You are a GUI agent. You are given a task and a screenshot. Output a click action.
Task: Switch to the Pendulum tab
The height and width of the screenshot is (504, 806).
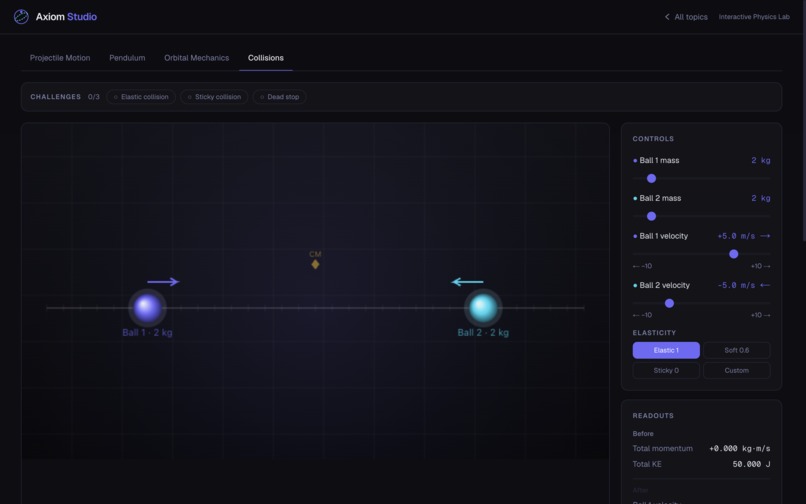pos(127,58)
